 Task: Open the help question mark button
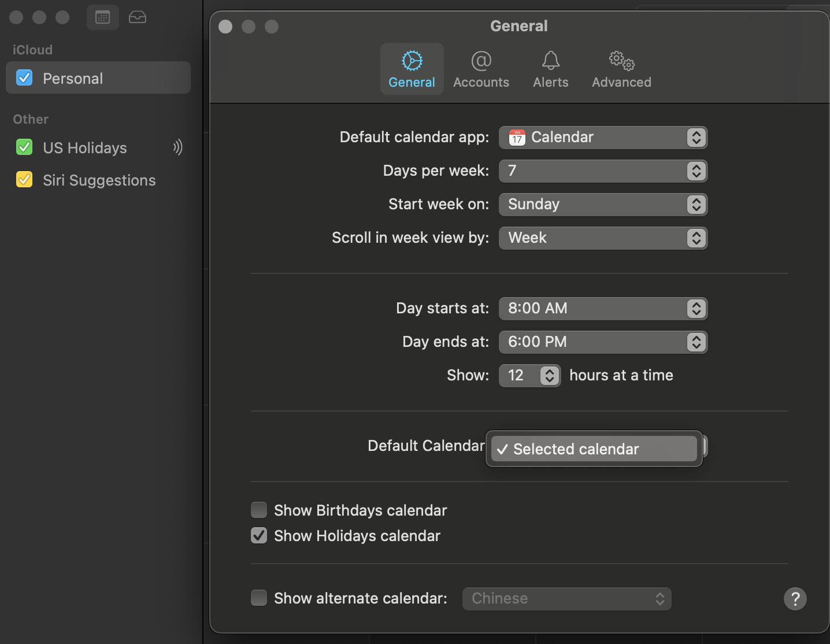[795, 598]
